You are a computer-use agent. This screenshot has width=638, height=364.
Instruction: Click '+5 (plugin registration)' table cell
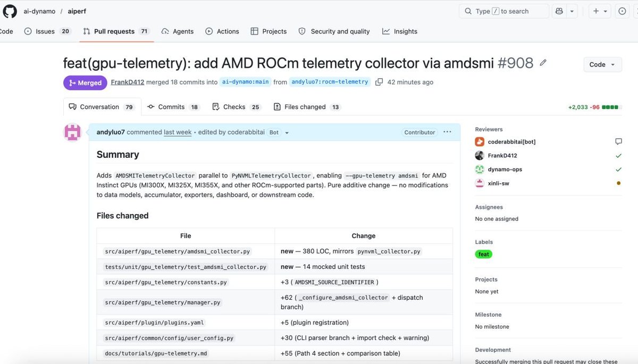tap(364, 323)
